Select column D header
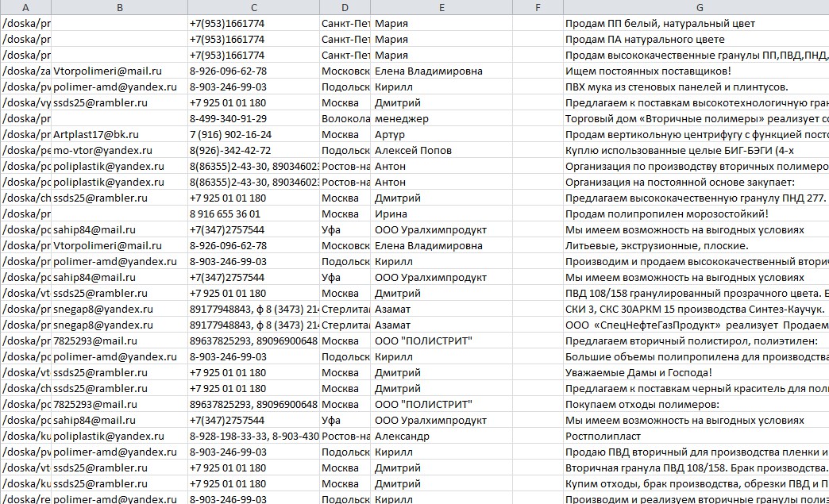Viewport: 829px width, 504px height. click(345, 7)
